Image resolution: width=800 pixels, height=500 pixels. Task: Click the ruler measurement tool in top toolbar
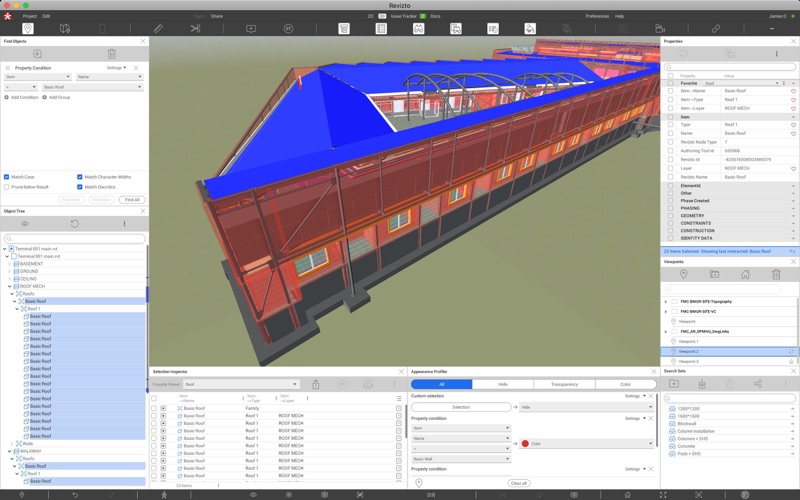point(159,29)
